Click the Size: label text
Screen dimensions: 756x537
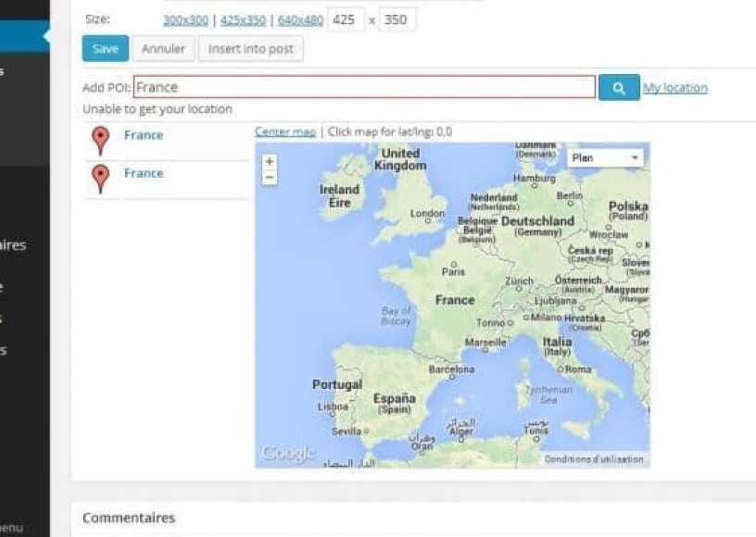(x=97, y=19)
